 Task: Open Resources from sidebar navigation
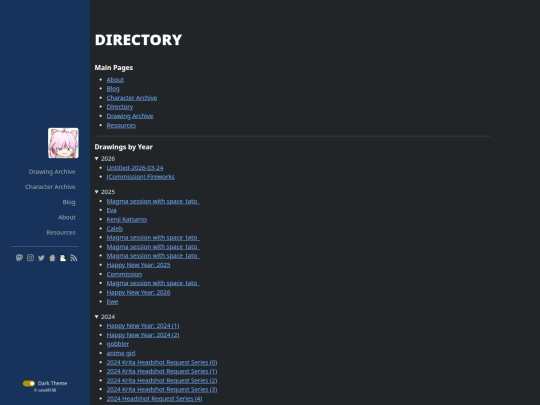pyautogui.click(x=61, y=232)
